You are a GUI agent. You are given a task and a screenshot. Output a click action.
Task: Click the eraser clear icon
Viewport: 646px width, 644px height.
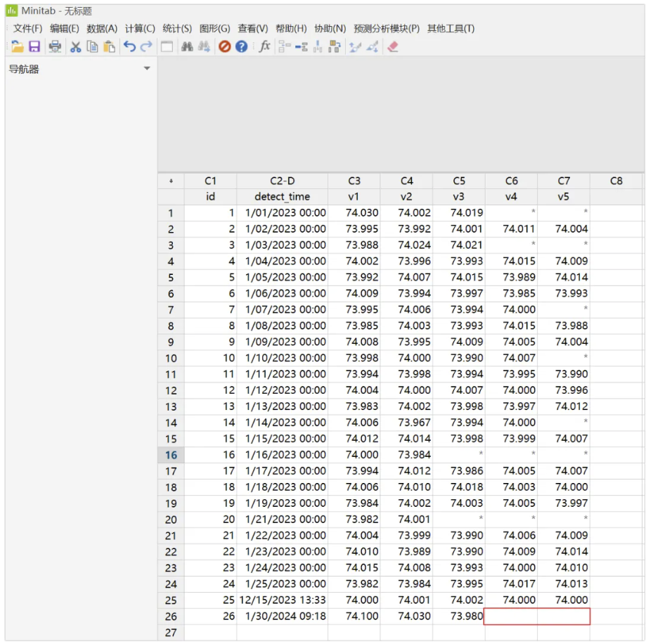pyautogui.click(x=392, y=46)
